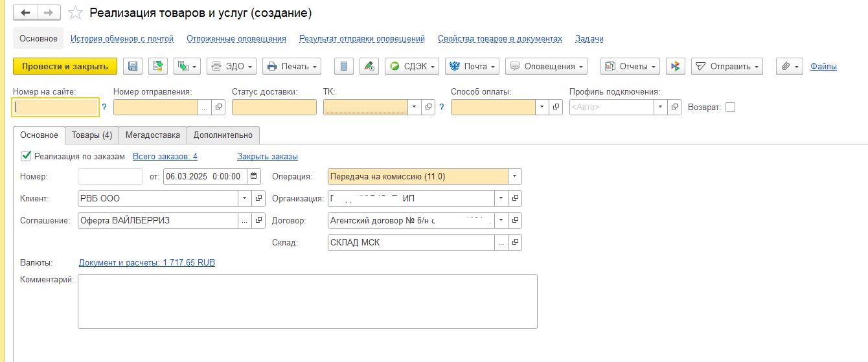Open the ТК value with open icon

coord(428,107)
